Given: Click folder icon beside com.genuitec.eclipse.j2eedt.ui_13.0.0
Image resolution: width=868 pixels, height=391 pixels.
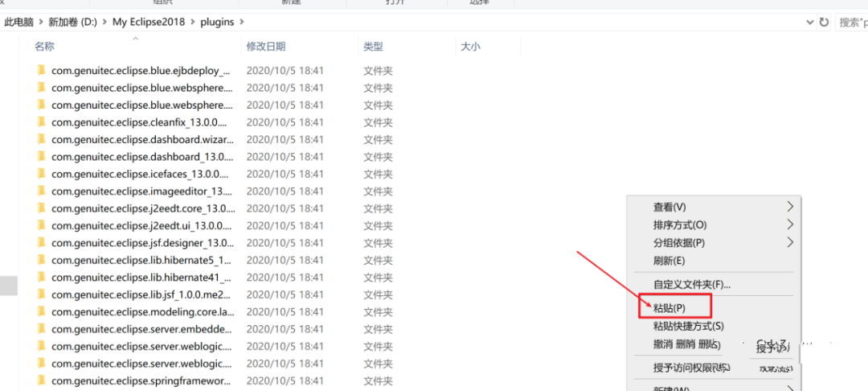Looking at the screenshot, I should [40, 225].
